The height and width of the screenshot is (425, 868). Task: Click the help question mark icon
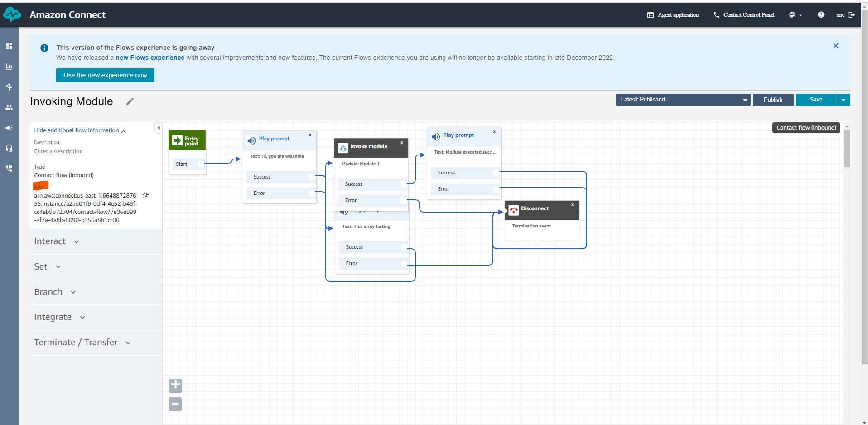click(821, 15)
